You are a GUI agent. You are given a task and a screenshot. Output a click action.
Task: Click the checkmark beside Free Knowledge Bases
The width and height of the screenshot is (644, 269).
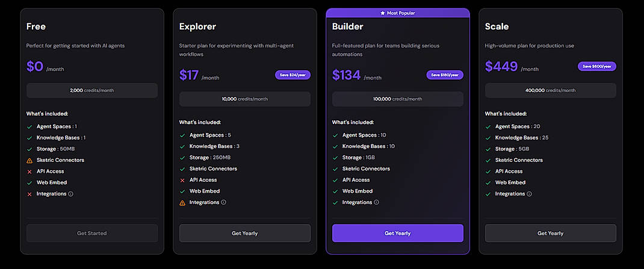coord(29,138)
